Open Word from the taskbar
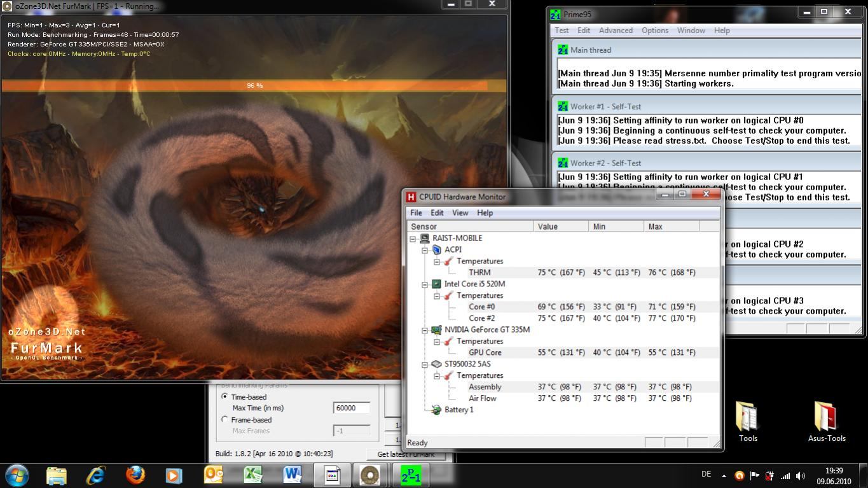This screenshot has height=488, width=868. pos(293,475)
